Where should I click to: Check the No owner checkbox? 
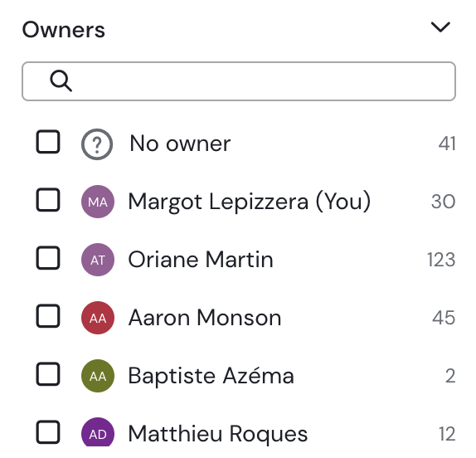click(48, 142)
